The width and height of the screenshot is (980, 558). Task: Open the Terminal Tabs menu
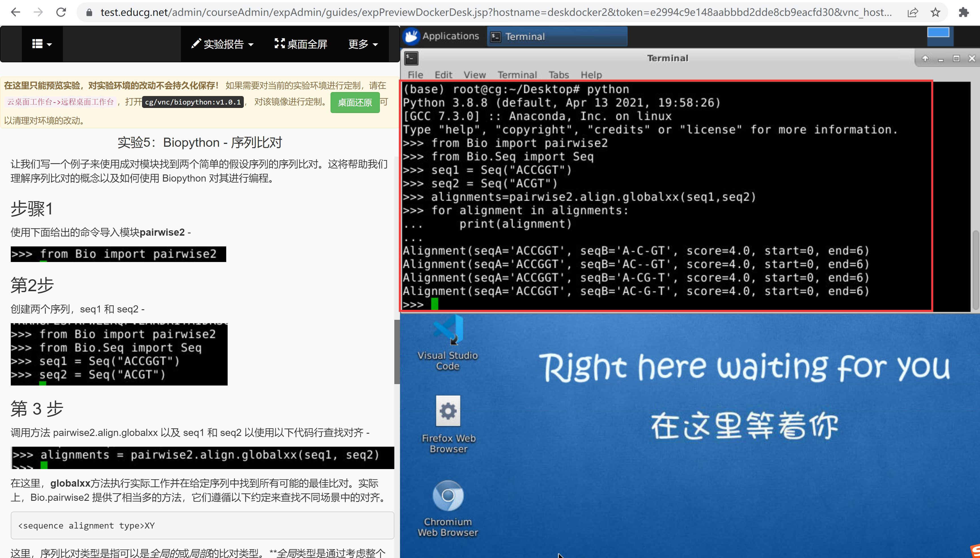(558, 75)
